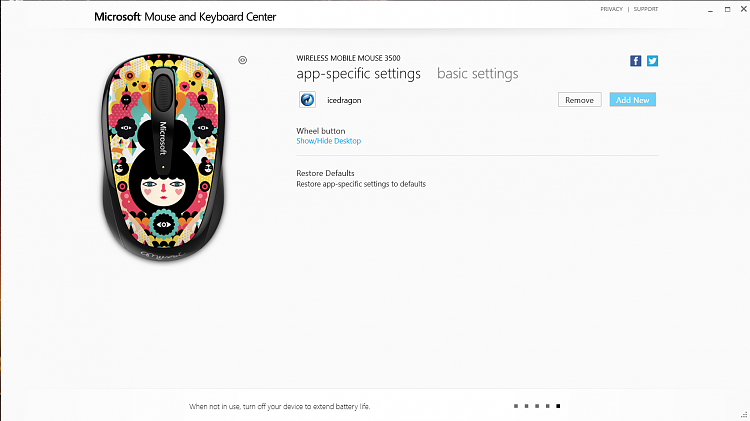Click the icedragon application icon
The image size is (750, 421).
[x=307, y=100]
